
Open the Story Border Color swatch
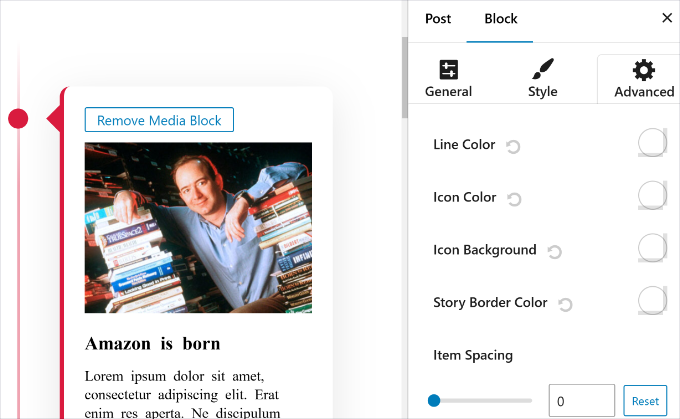tap(652, 300)
